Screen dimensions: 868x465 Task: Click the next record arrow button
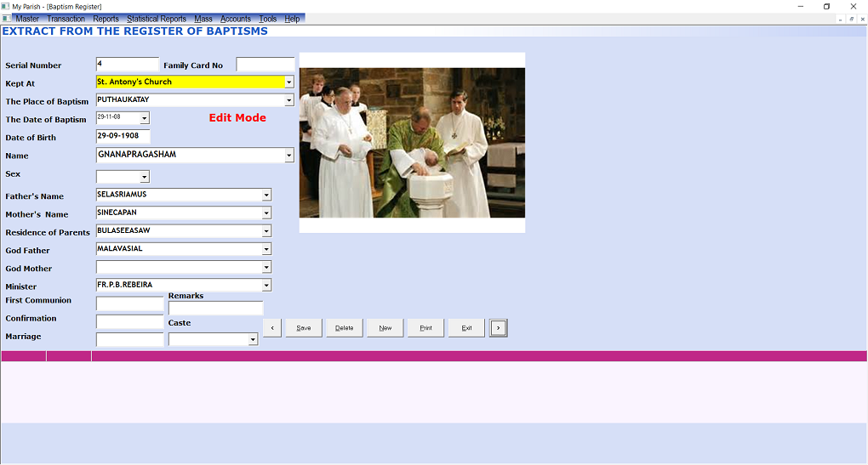[499, 328]
